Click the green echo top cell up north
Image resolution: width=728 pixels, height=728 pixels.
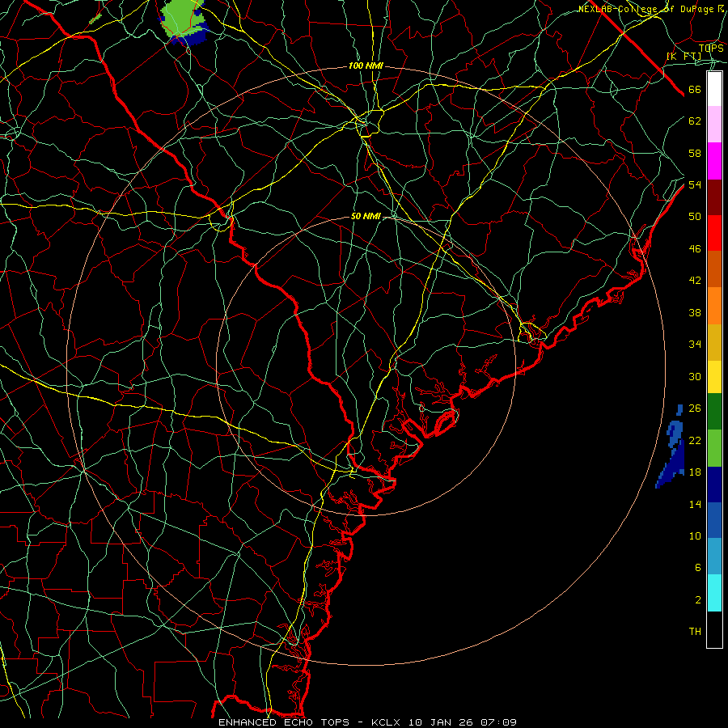point(183,19)
